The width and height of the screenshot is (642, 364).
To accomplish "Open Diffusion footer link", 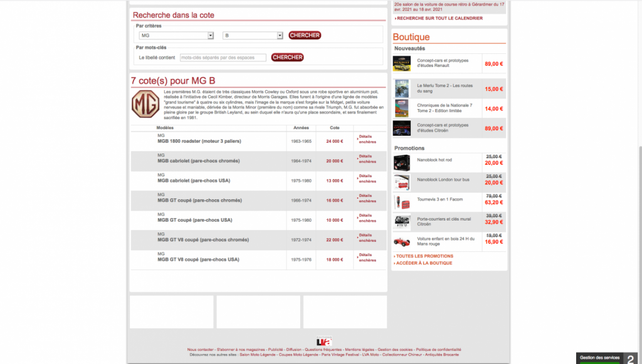I will point(293,350).
